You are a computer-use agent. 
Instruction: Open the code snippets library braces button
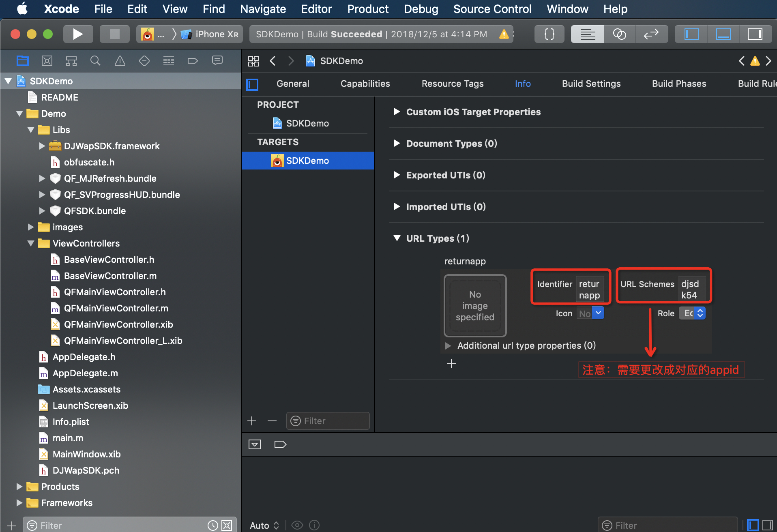[x=549, y=34]
